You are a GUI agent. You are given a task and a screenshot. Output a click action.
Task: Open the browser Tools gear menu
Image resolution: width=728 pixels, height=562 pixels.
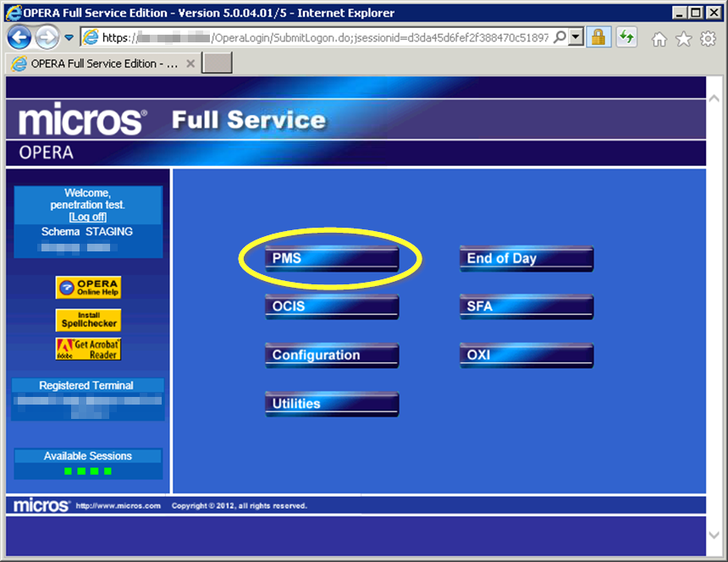[x=708, y=39]
